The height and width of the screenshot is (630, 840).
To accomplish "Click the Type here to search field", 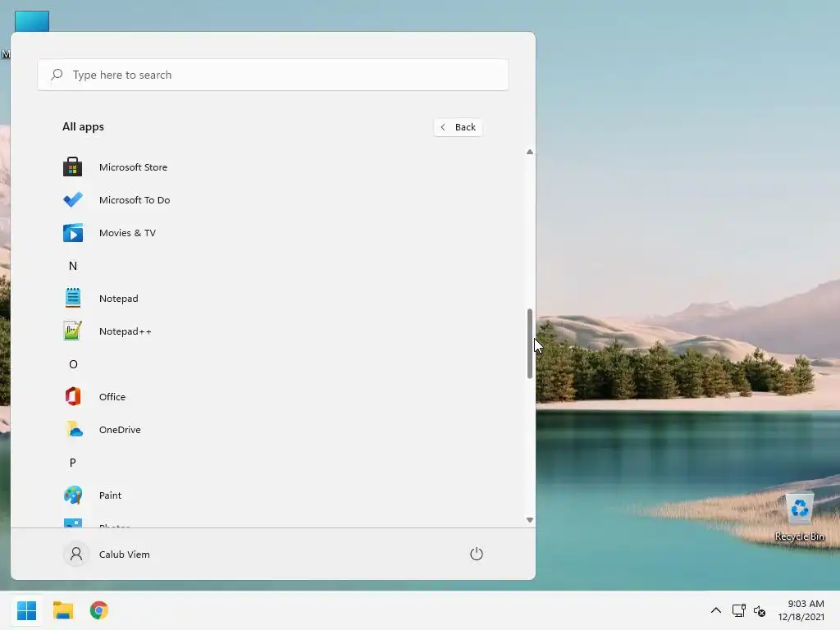I will click(x=273, y=75).
